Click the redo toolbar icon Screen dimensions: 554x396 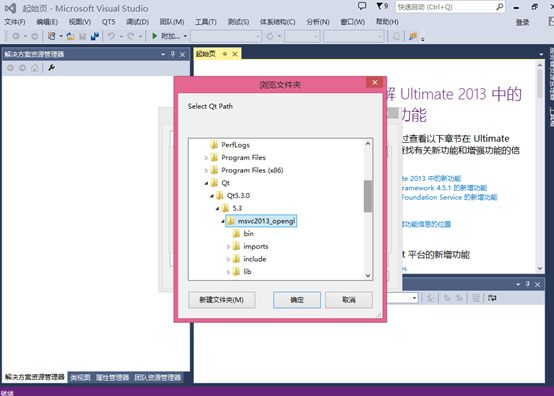click(131, 36)
